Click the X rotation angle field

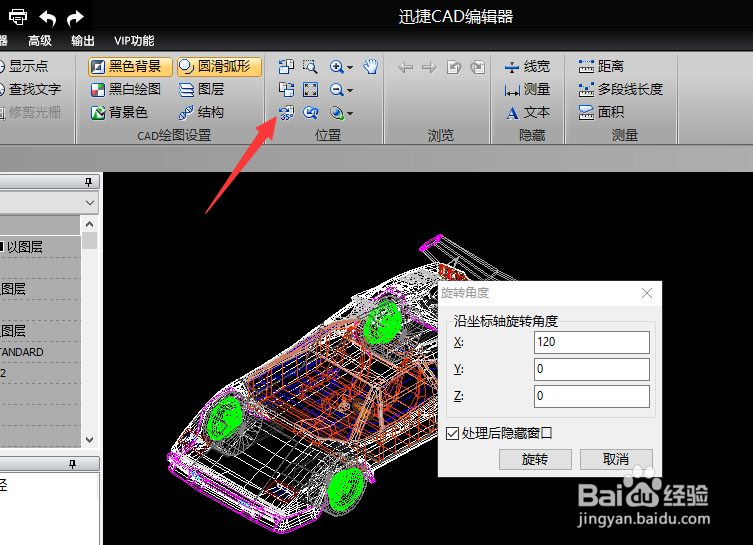[x=592, y=342]
